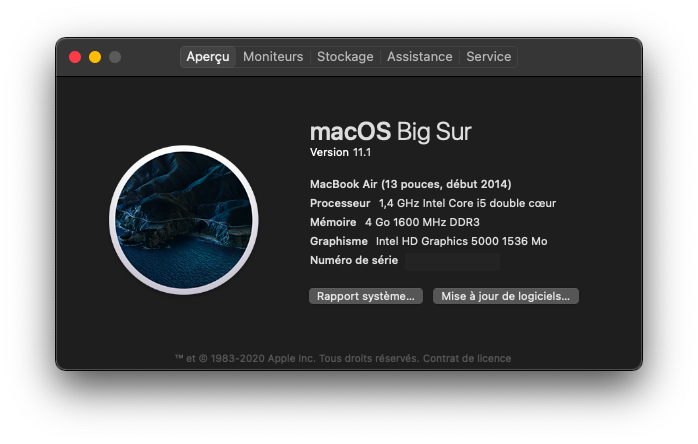Click the Processeur label
The height and width of the screenshot is (444, 698).
coord(340,204)
